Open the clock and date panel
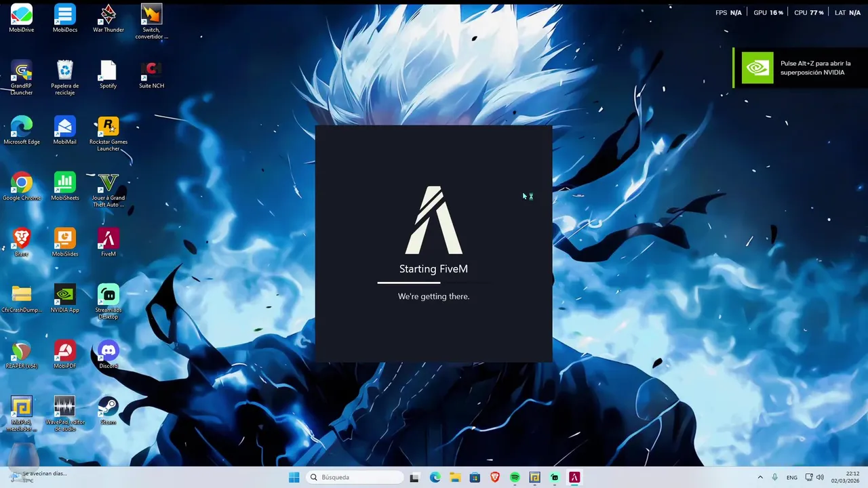This screenshot has height=488, width=868. click(846, 477)
